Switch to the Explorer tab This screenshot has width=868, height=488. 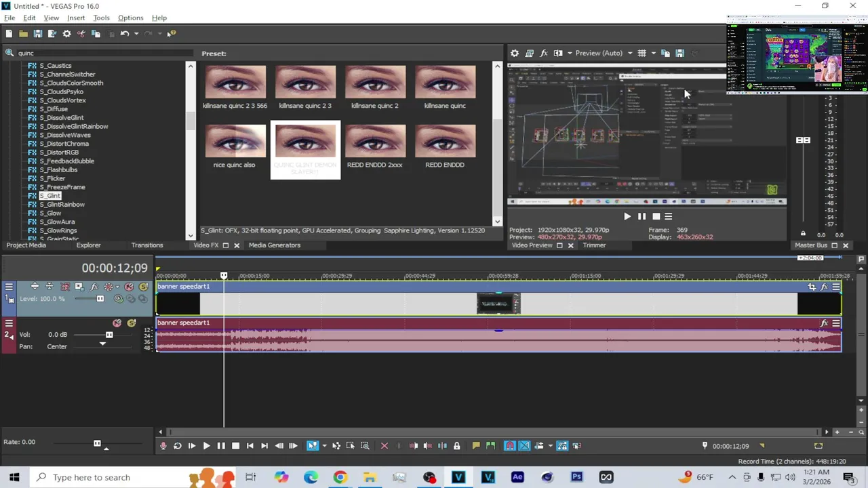tap(88, 245)
